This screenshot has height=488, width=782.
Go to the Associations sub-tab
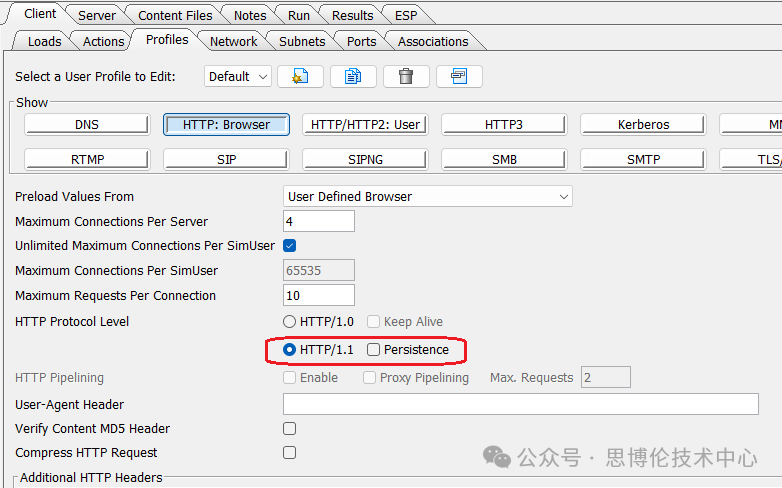click(x=432, y=41)
